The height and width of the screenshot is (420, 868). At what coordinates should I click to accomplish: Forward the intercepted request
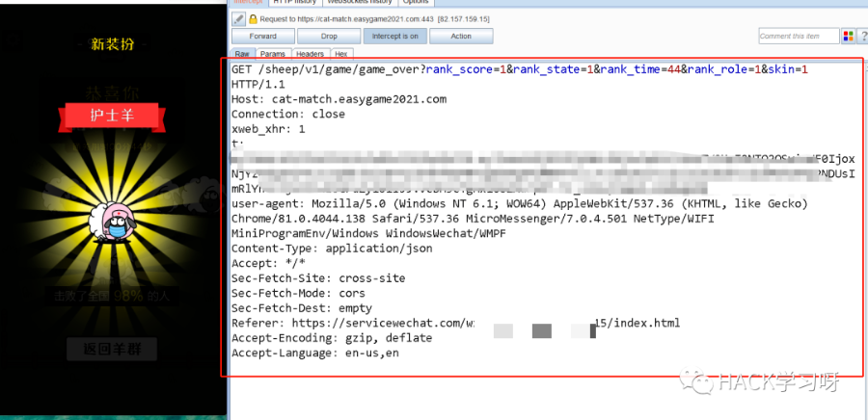coord(263,37)
